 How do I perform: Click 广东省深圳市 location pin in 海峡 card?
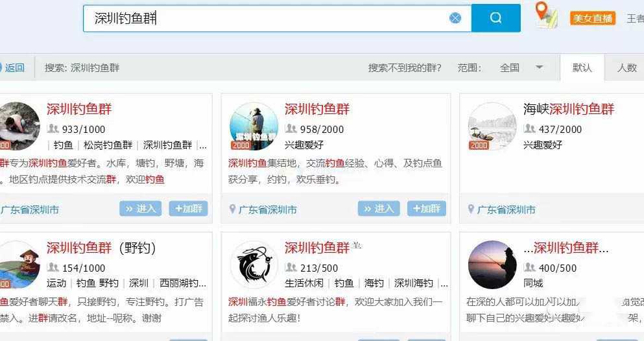pyautogui.click(x=471, y=209)
